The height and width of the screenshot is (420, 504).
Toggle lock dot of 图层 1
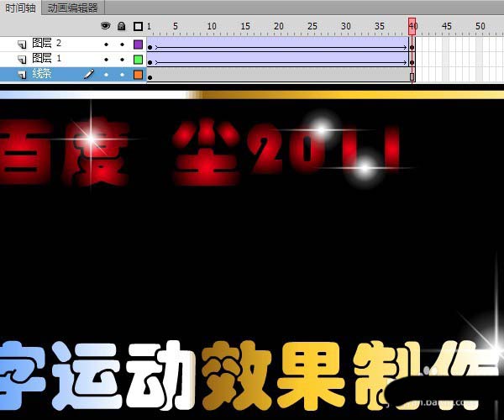coord(122,60)
